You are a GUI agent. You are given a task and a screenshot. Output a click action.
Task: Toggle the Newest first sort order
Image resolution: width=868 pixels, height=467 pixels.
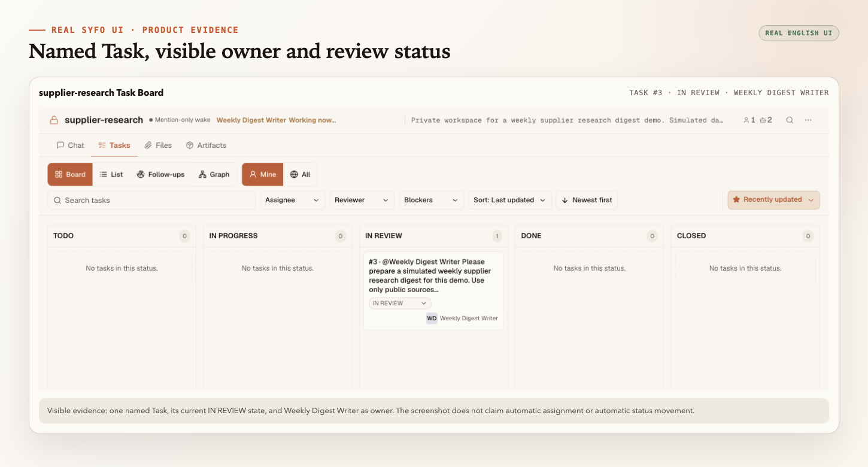(587, 200)
